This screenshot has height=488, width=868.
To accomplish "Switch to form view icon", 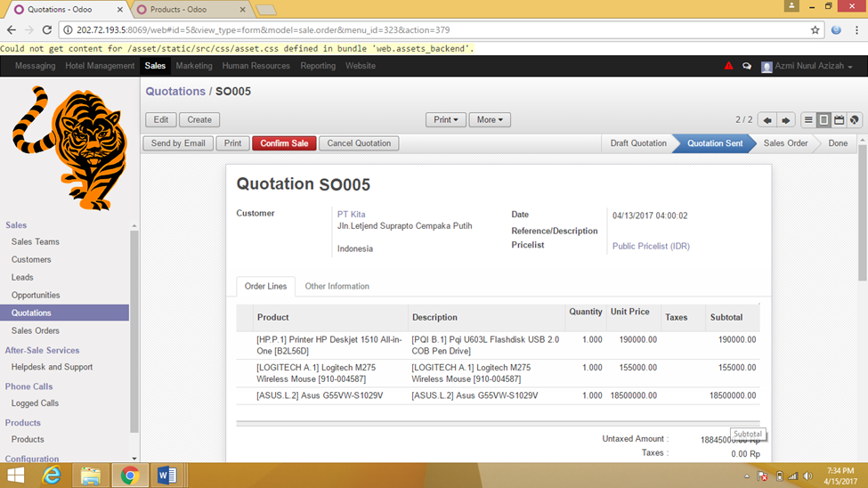I will [823, 119].
